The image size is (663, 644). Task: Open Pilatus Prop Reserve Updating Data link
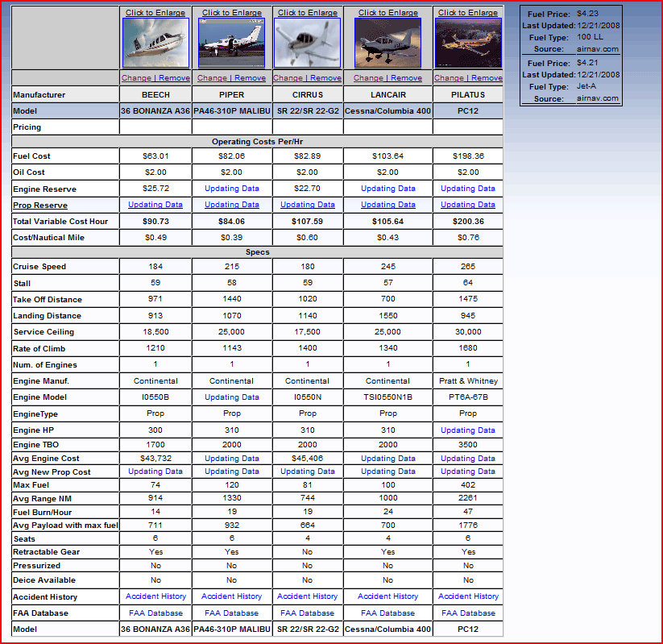[x=468, y=205]
